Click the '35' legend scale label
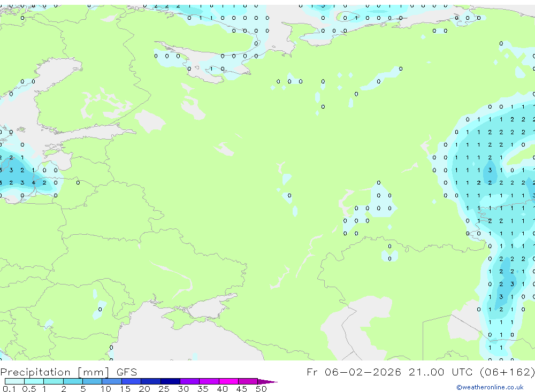Viewport: 535px width, 392px height. 203,389
